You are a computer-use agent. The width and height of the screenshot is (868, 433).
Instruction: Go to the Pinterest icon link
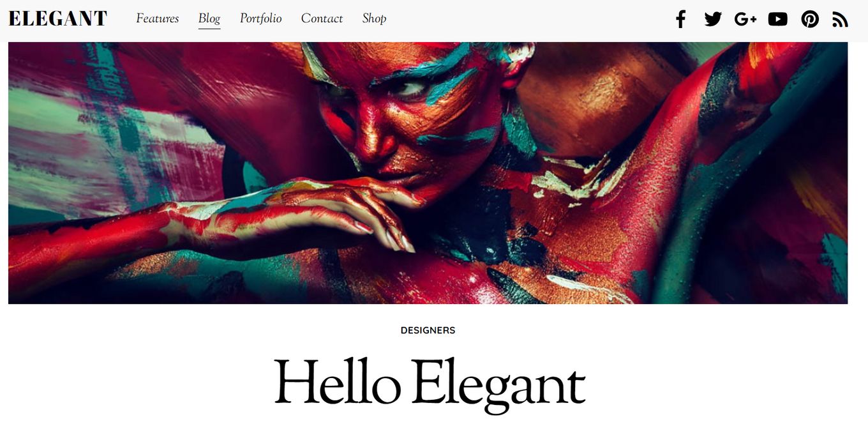(x=810, y=19)
